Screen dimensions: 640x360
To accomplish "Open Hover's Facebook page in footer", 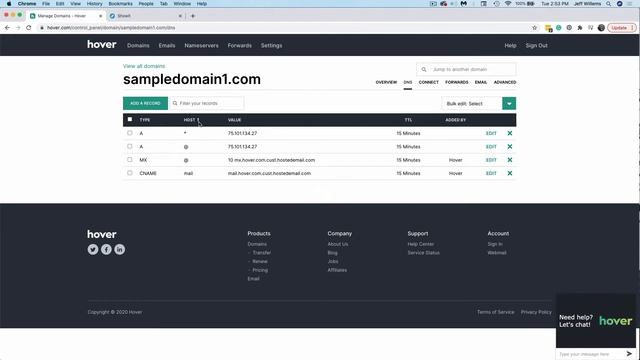I will coord(106,249).
